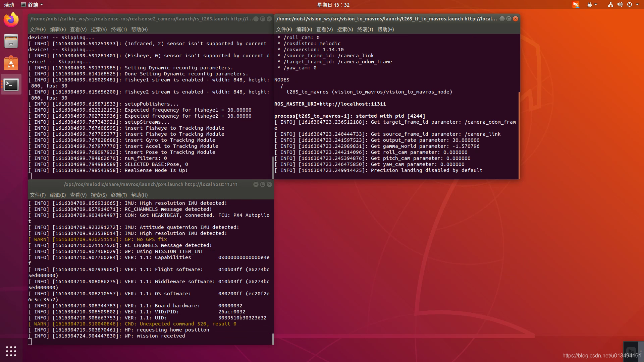Click 'GP: No GPS fix' warning line
The width and height of the screenshot is (644, 362).
click(98, 239)
